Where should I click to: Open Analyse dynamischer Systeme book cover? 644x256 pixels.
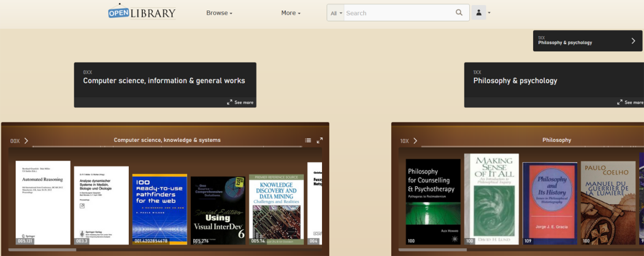pyautogui.click(x=101, y=205)
